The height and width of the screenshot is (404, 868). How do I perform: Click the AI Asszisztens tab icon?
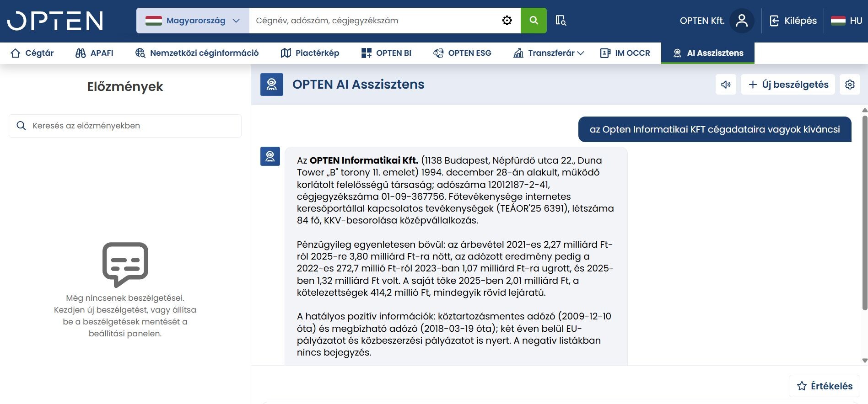[x=677, y=53]
